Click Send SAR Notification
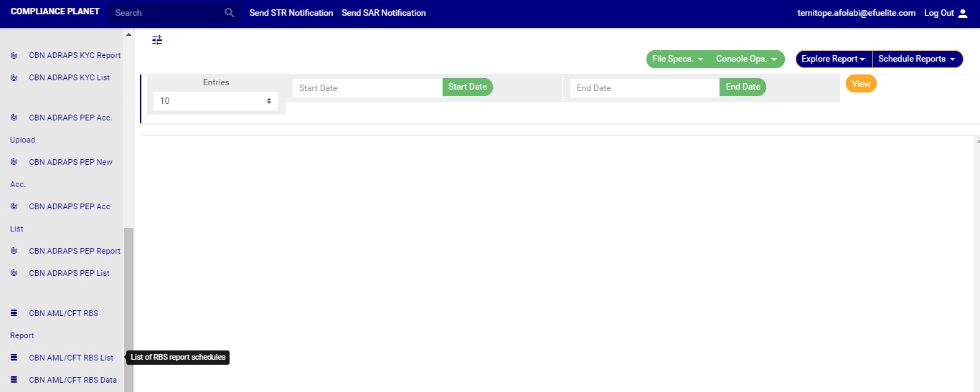Screen dimensions: 980x392 [x=384, y=13]
